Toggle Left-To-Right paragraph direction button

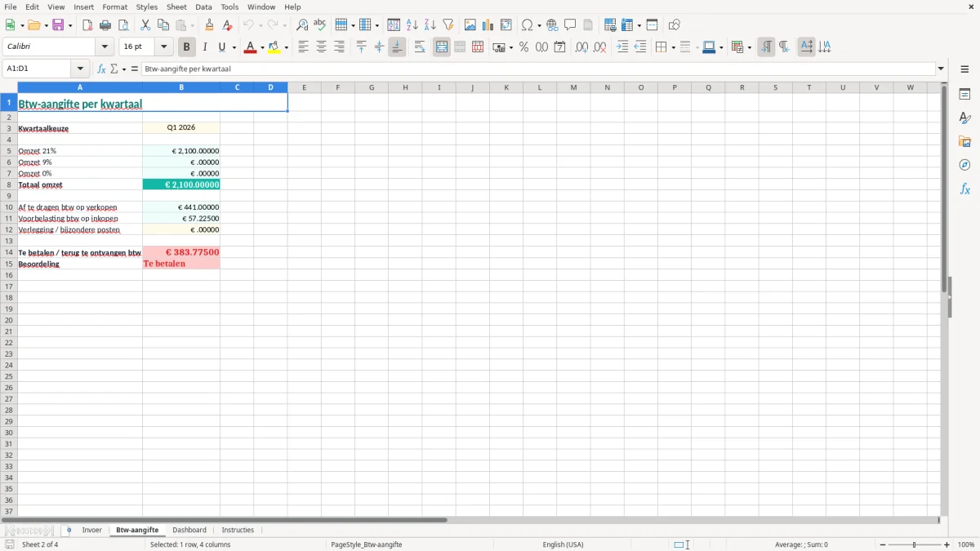(766, 47)
